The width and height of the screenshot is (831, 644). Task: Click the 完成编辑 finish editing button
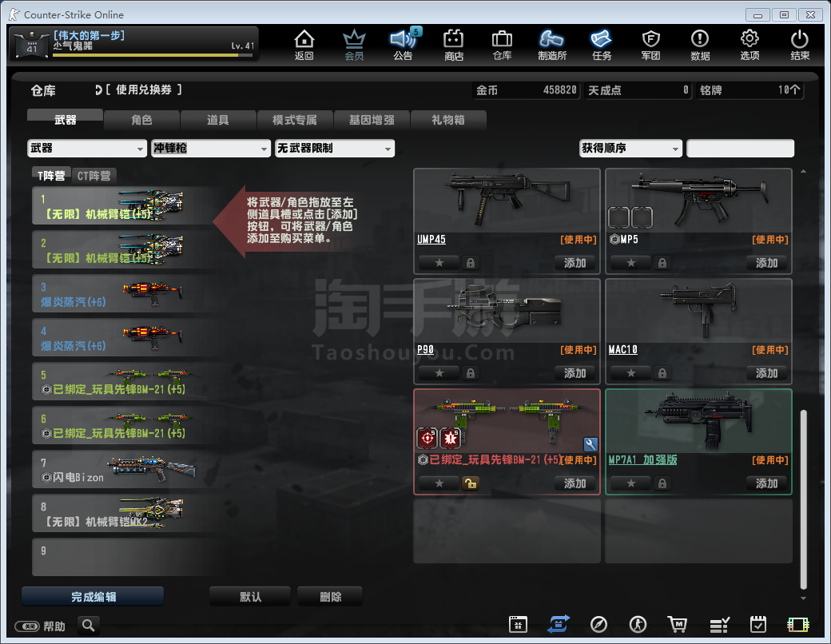coord(93,597)
